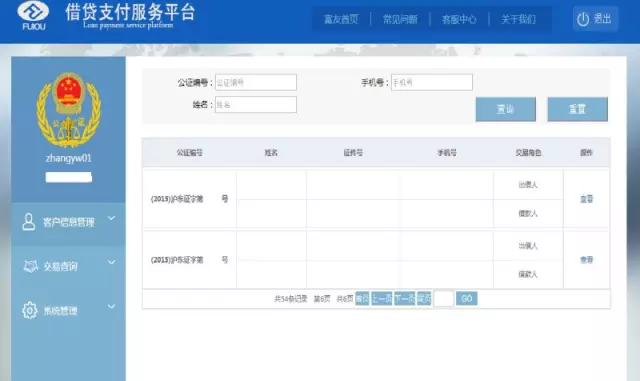The width and height of the screenshot is (640, 381).
Task: Click the person icon for 客户信息管理
Action: pos(29,222)
